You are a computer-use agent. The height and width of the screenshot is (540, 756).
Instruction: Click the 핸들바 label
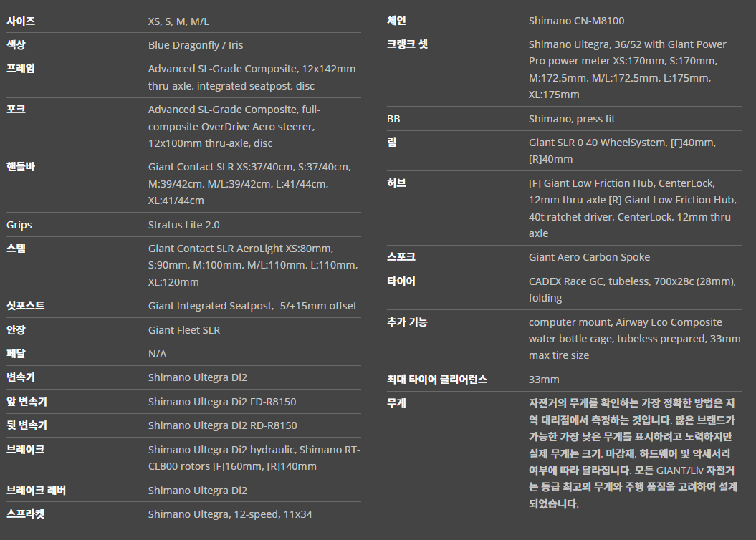(x=21, y=167)
